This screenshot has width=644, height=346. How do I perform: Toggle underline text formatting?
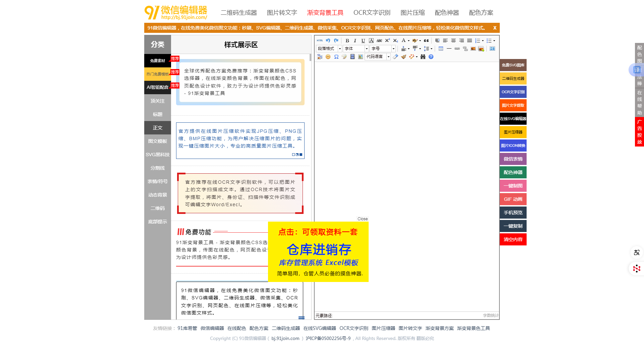pos(363,41)
